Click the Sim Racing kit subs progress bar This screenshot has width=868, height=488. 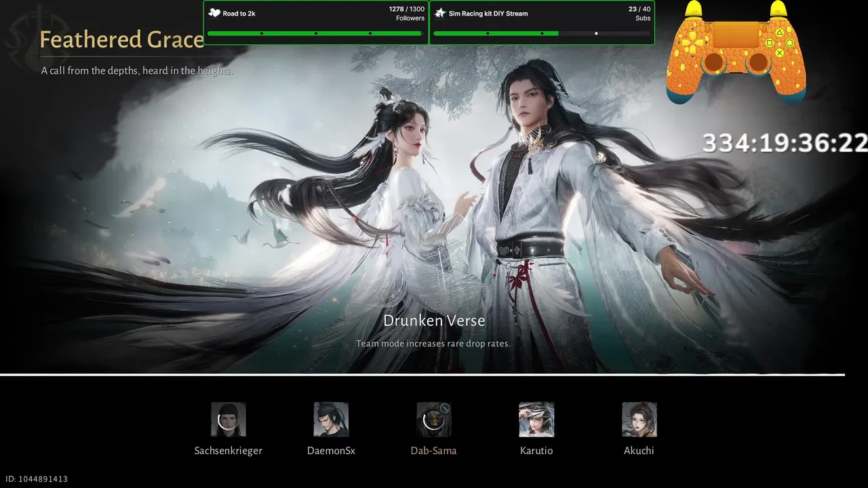tap(541, 33)
